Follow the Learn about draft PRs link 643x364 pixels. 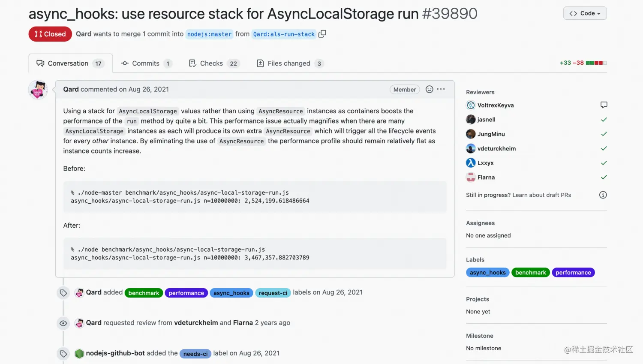coord(541,195)
